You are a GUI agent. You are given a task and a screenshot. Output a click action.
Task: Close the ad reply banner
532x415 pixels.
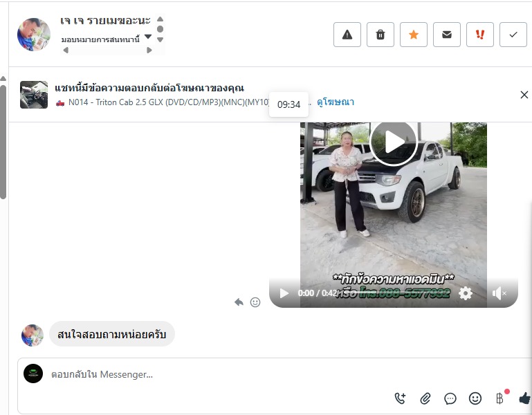click(x=524, y=95)
